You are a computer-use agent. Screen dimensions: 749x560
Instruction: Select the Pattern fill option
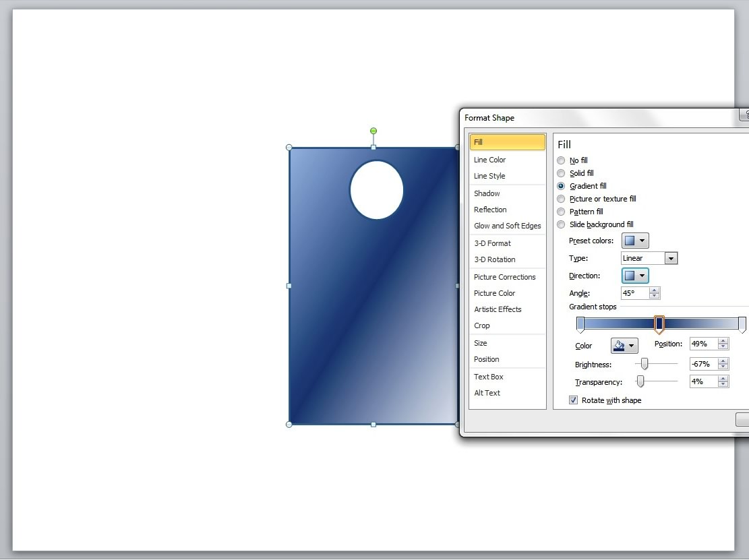coord(561,211)
